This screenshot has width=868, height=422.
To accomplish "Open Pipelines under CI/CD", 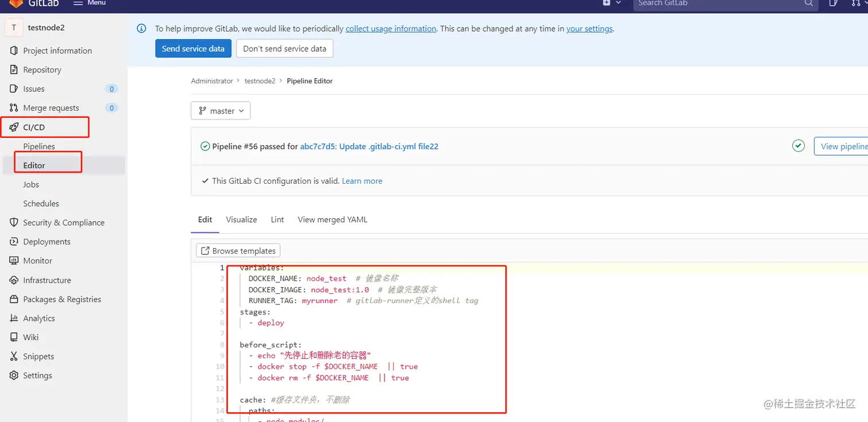I will [x=39, y=146].
